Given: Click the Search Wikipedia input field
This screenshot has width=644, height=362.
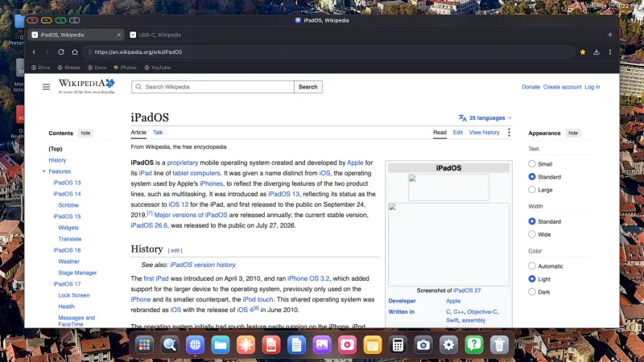Looking at the screenshot, I should [x=213, y=87].
